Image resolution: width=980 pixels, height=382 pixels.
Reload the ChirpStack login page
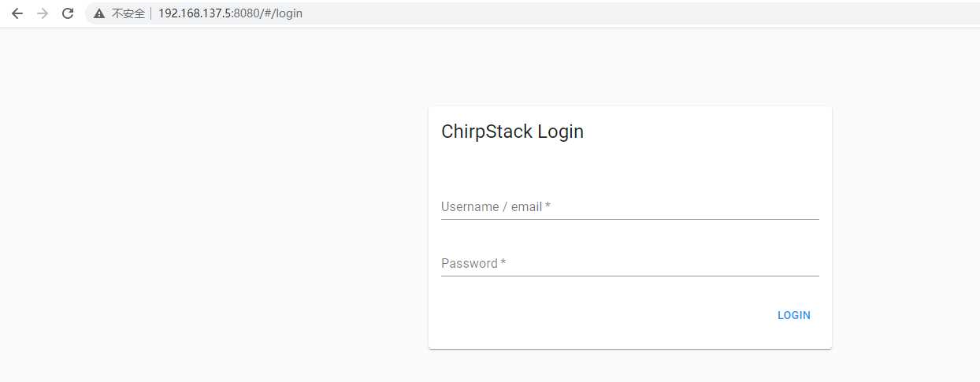coord(68,13)
